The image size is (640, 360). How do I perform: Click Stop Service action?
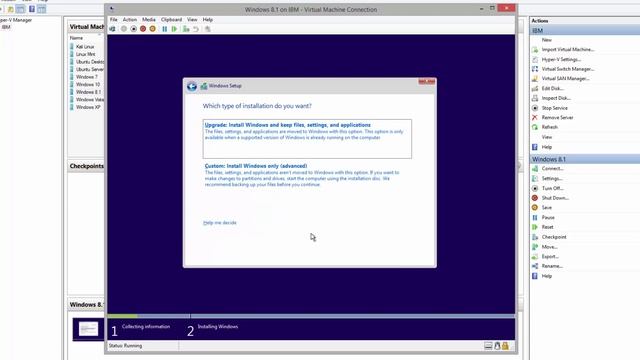[x=554, y=108]
